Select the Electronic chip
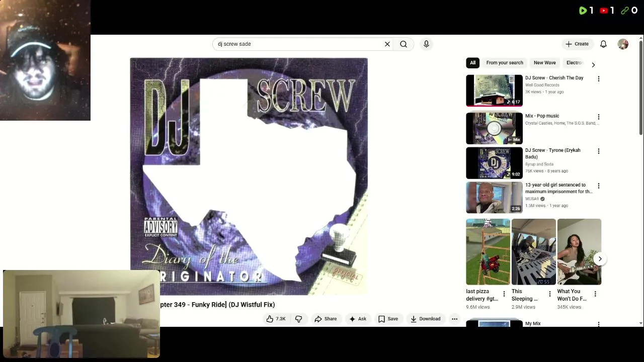This screenshot has height=362, width=644. point(575,63)
